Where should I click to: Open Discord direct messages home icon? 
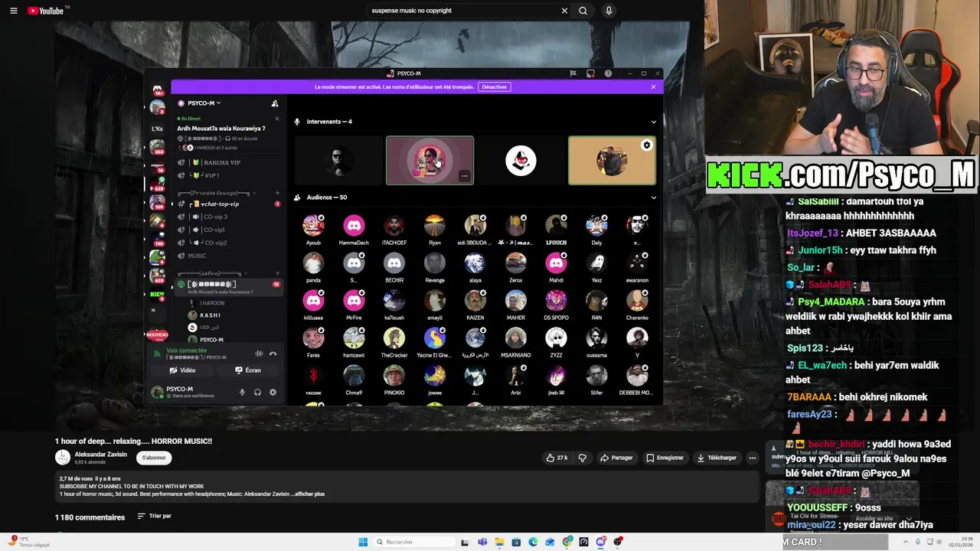158,90
